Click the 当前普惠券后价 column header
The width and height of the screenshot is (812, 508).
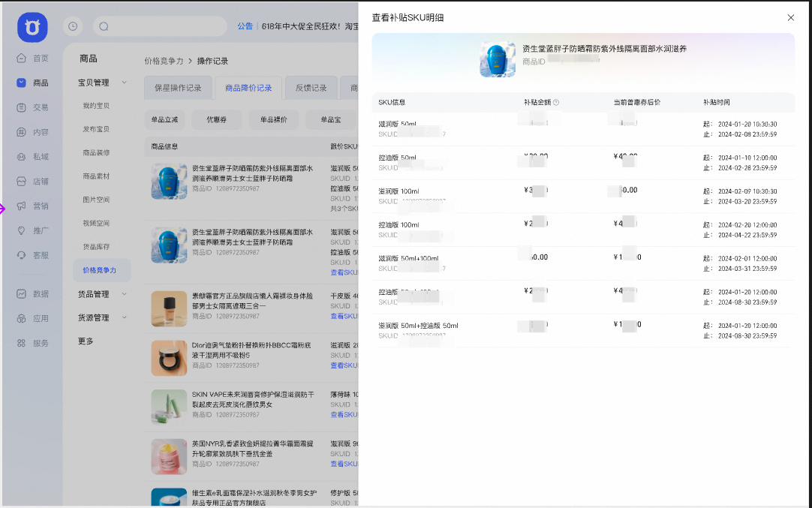(x=637, y=103)
